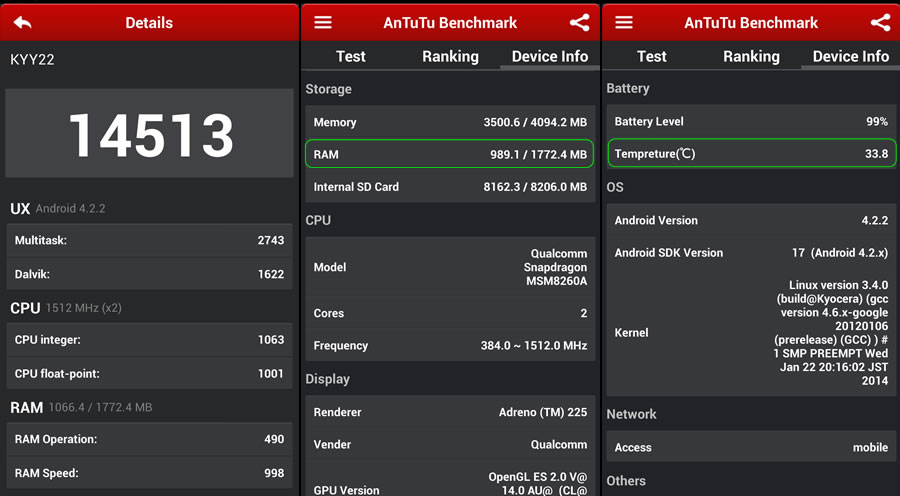Select the Renderer Adreno 225 row
This screenshot has width=900, height=496.
click(450, 412)
